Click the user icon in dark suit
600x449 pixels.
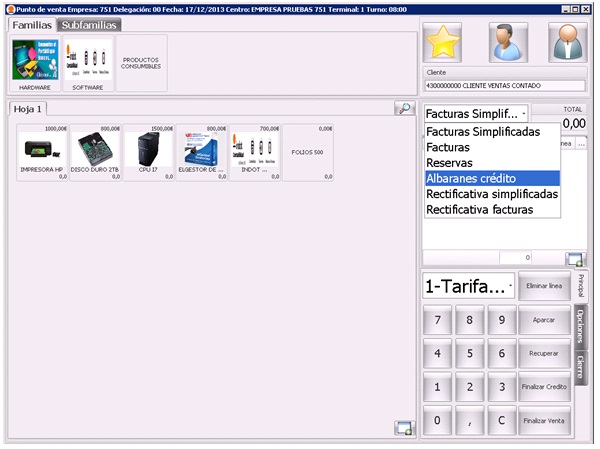point(567,42)
